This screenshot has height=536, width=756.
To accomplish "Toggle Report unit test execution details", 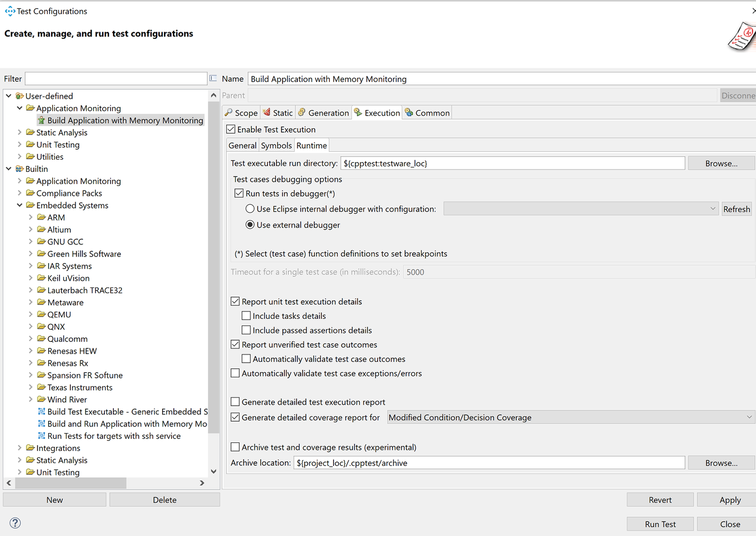I will tap(235, 301).
